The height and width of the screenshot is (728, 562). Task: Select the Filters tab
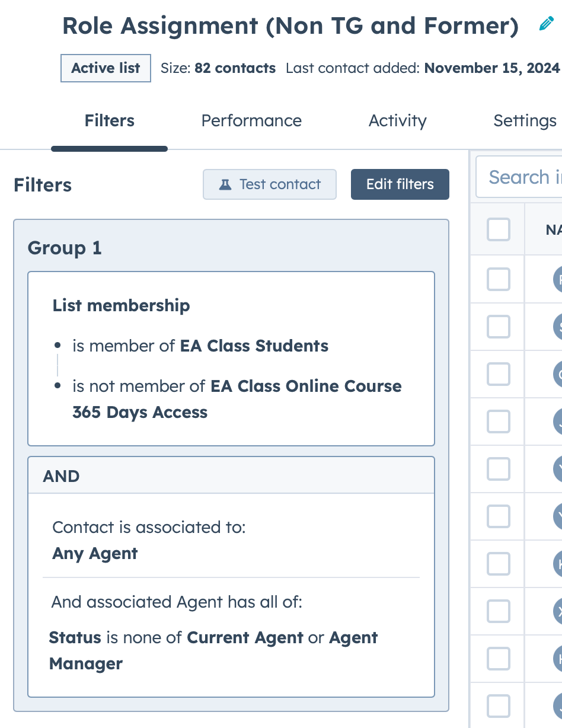coord(110,121)
